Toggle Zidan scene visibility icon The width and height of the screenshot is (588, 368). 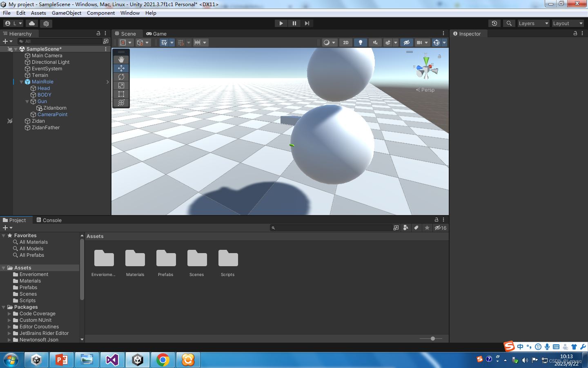tap(10, 121)
